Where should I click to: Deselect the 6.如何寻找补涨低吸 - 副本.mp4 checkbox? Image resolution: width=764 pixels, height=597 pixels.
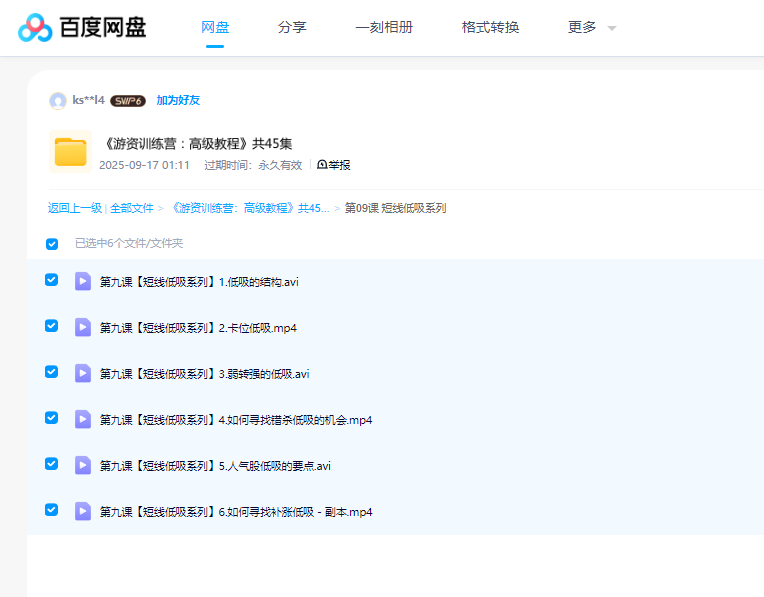coord(52,510)
